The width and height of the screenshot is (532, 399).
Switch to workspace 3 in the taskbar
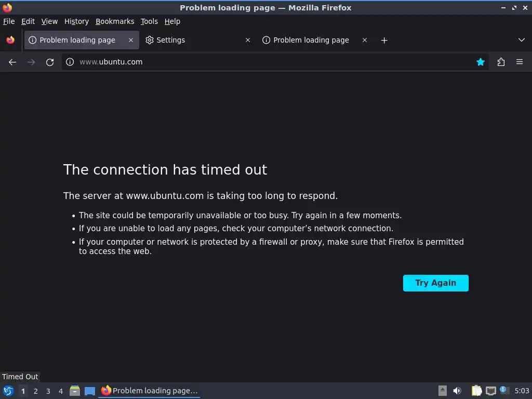click(x=48, y=391)
